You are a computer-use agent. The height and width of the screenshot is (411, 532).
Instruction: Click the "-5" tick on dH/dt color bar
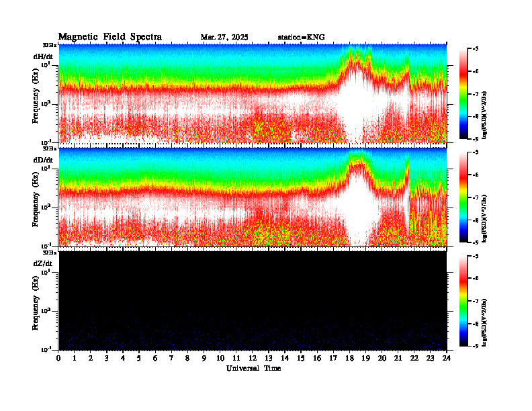pos(476,49)
